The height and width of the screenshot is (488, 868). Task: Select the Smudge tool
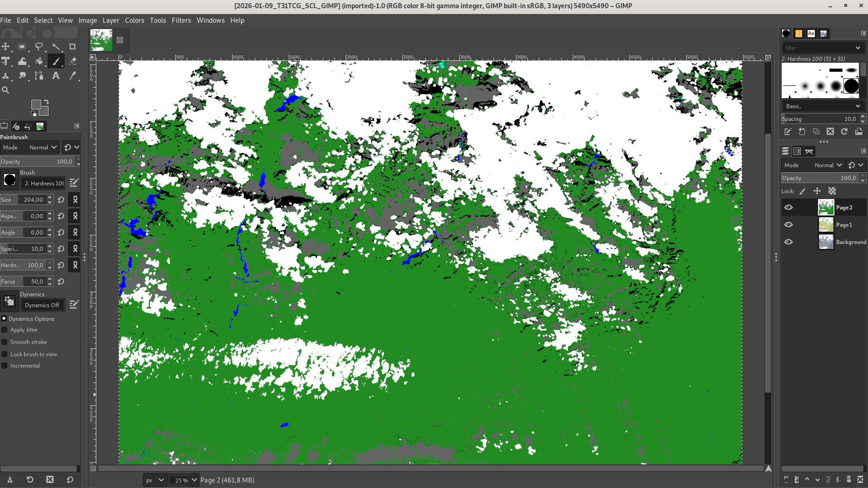(x=22, y=75)
